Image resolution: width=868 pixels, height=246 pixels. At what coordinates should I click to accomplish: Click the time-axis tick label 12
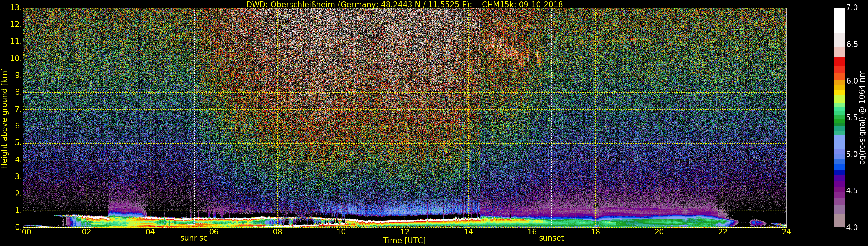(x=405, y=232)
